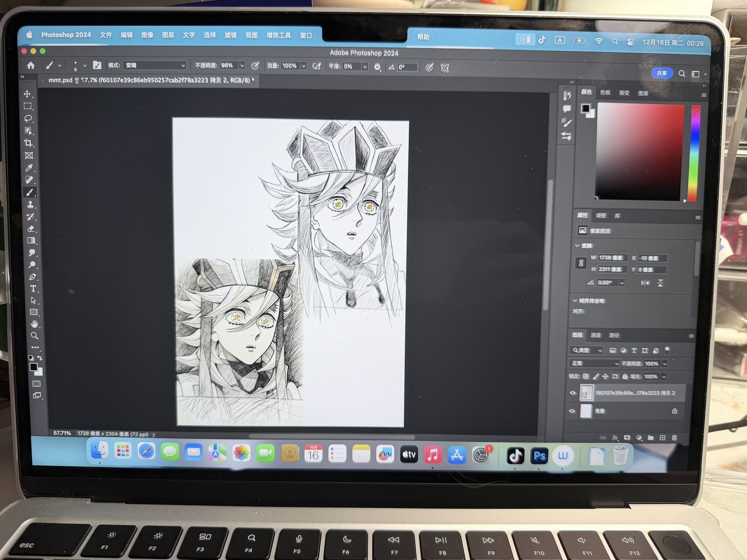
Task: Click the foreground color swatch in toolbar
Action: [33, 367]
